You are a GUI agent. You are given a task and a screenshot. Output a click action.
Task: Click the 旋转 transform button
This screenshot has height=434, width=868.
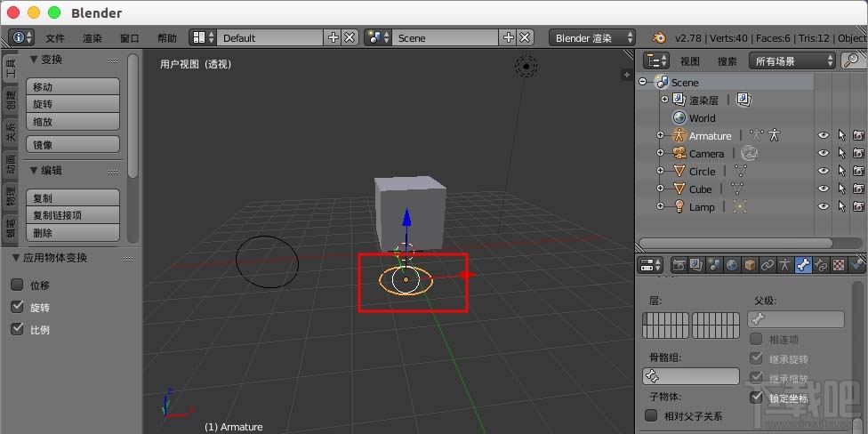click(x=73, y=104)
